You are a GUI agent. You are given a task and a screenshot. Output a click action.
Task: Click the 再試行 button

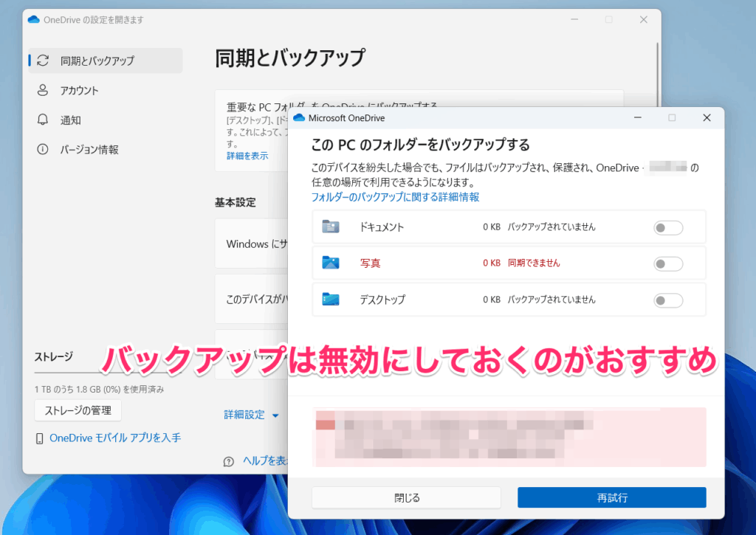click(x=612, y=497)
